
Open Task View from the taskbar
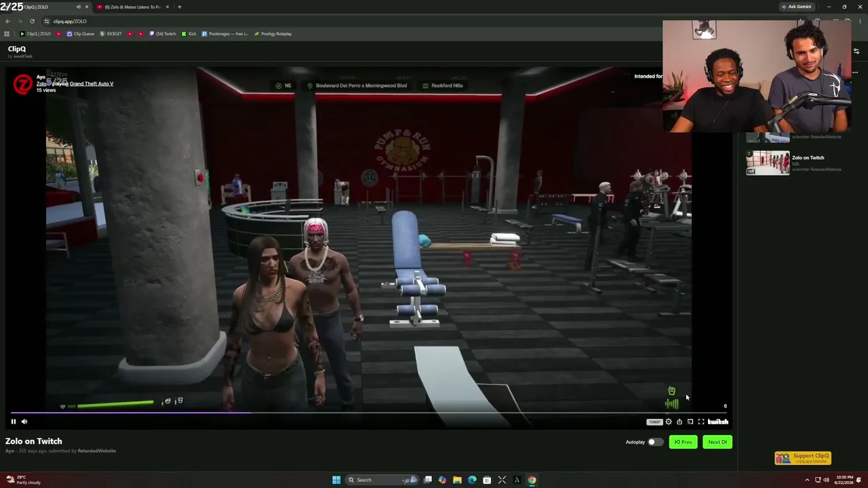tap(428, 480)
